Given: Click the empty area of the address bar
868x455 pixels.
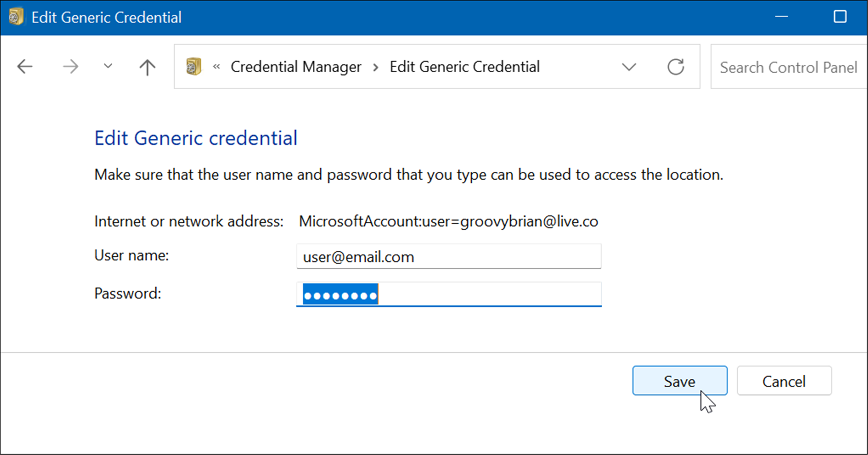Looking at the screenshot, I should (571, 66).
